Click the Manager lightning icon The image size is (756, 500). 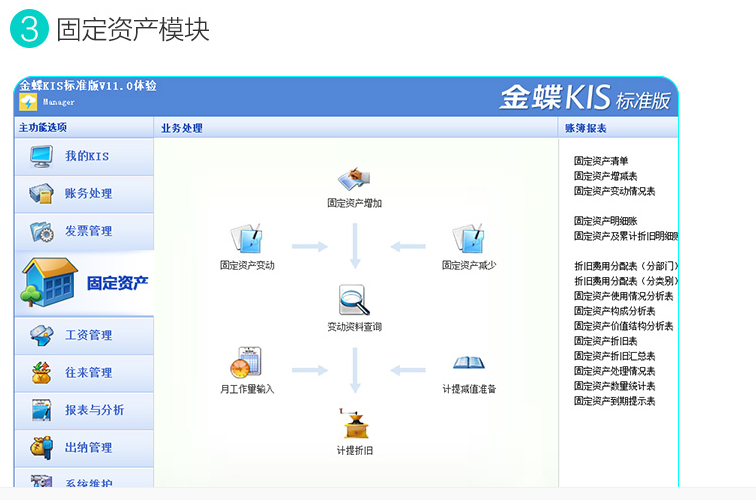28,102
